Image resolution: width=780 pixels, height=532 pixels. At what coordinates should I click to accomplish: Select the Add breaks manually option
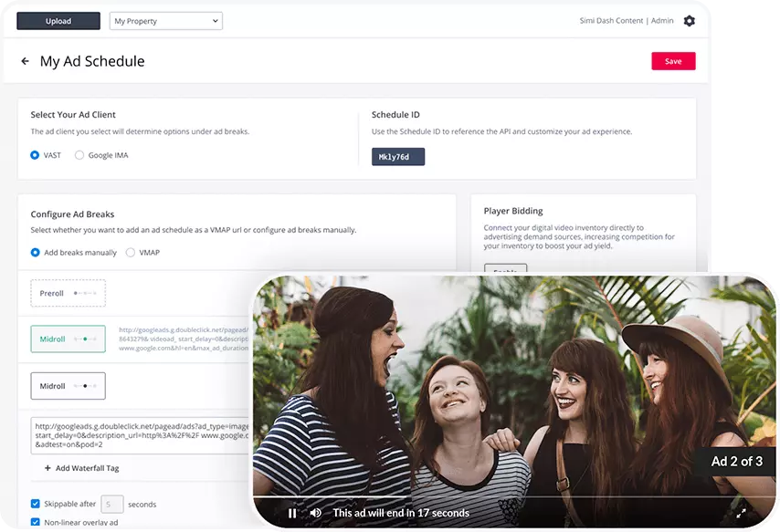pos(36,252)
